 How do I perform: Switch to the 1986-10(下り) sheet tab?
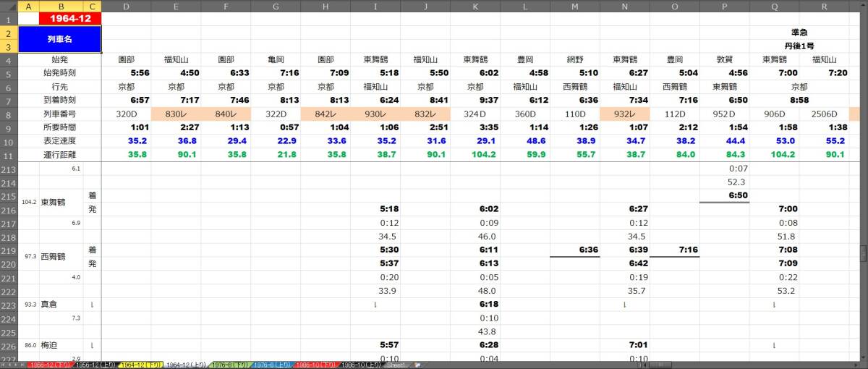tap(316, 365)
